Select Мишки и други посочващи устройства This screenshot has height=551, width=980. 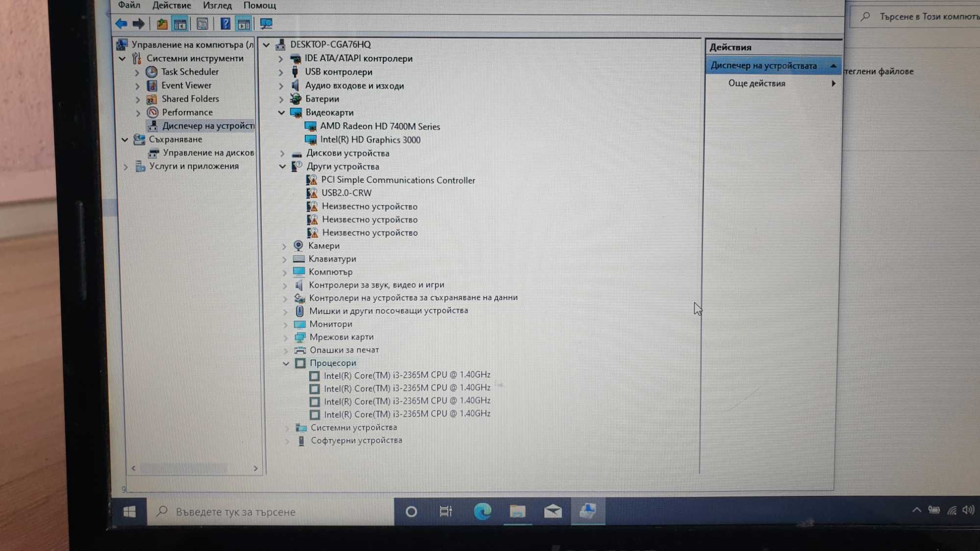(389, 311)
